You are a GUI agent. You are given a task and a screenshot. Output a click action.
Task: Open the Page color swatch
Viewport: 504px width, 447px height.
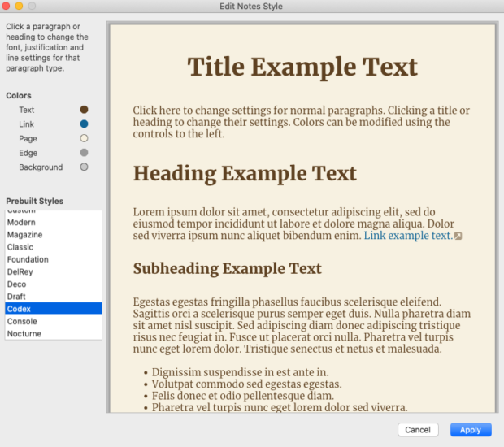pos(84,138)
